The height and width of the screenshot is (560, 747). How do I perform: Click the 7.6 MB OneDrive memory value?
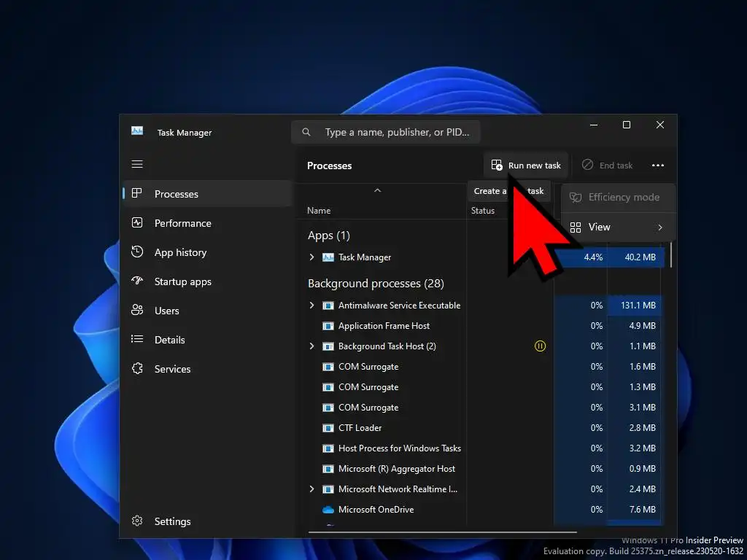[x=642, y=510]
